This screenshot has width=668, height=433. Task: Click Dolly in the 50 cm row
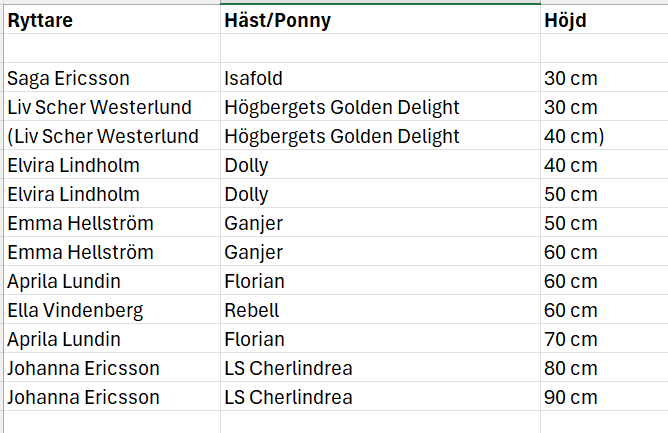click(x=380, y=193)
